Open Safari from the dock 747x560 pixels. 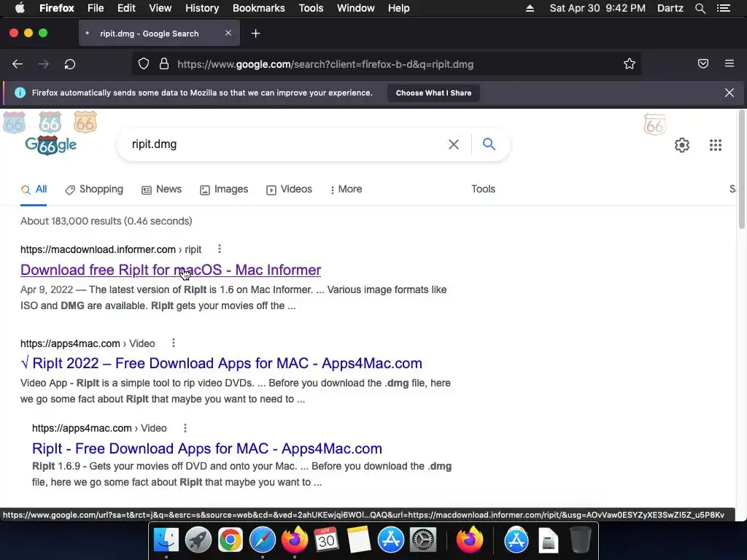pyautogui.click(x=263, y=540)
